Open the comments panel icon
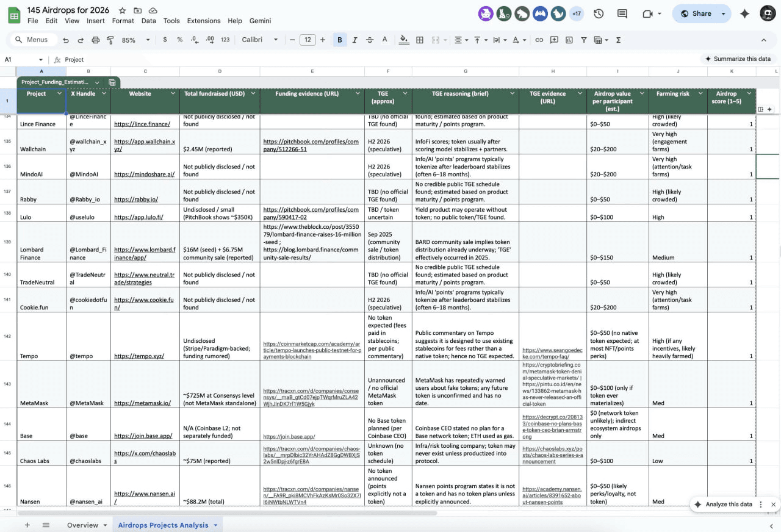Viewport: 781px width, 532px height. click(622, 13)
